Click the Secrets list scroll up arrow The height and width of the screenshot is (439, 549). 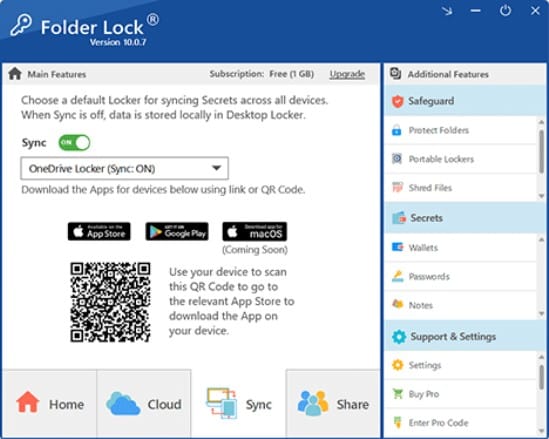(x=541, y=239)
